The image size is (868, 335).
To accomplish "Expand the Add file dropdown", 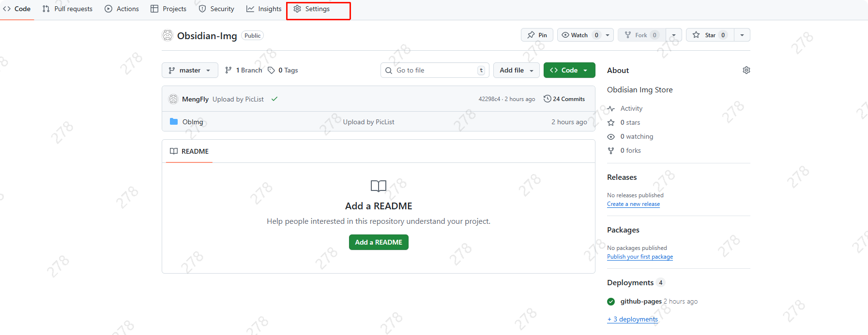I will click(x=516, y=70).
